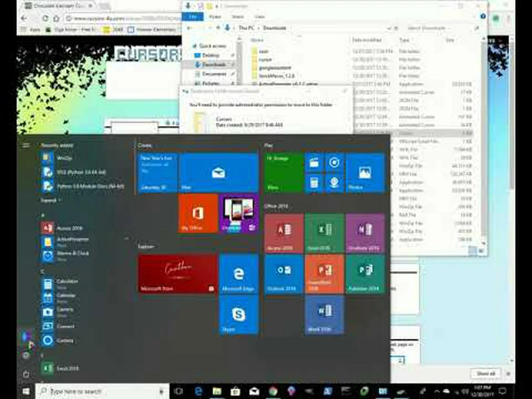Open Google Chrome from the taskbar
The image size is (532, 399).
tap(272, 391)
